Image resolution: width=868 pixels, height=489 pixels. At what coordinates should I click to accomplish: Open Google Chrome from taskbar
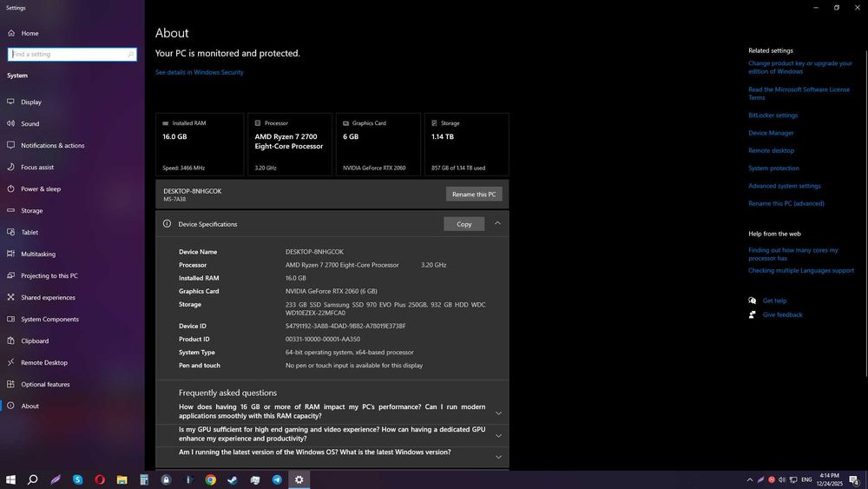pos(210,479)
